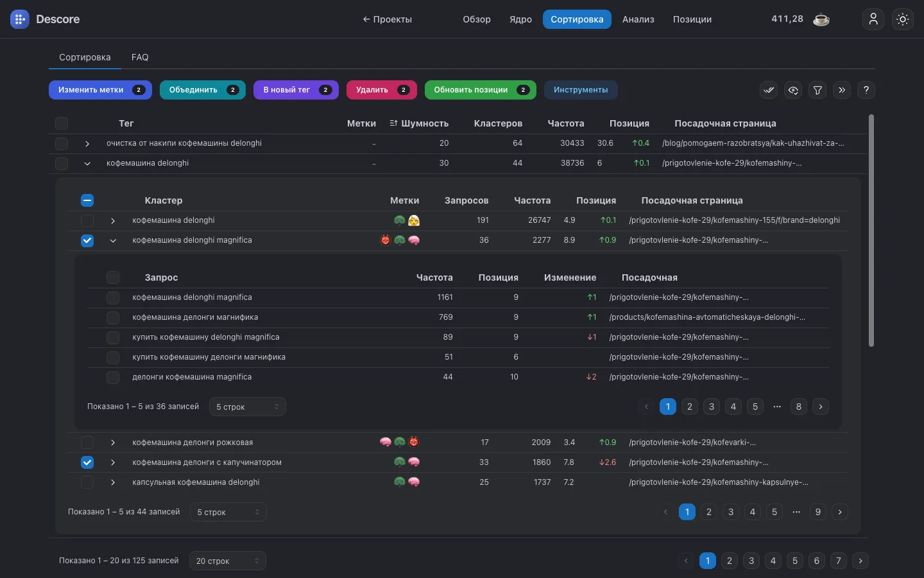The image size is (924, 578).
Task: Open the 20 строк rows-per-page dropdown
Action: tap(228, 561)
